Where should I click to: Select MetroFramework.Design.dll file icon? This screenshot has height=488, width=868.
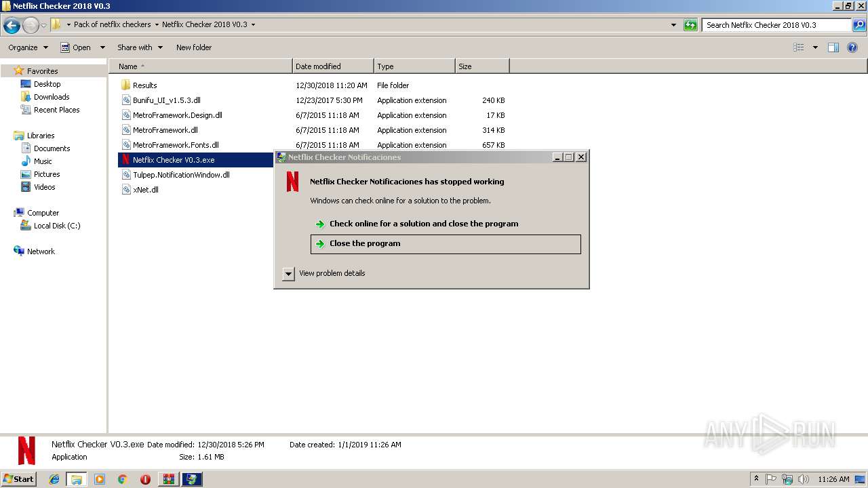tap(125, 115)
